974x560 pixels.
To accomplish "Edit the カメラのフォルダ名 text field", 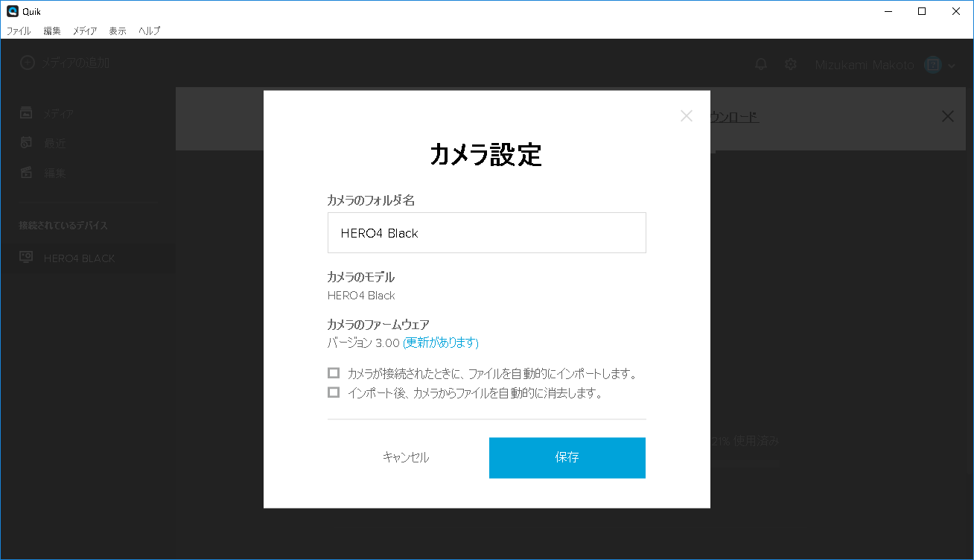I will [486, 232].
